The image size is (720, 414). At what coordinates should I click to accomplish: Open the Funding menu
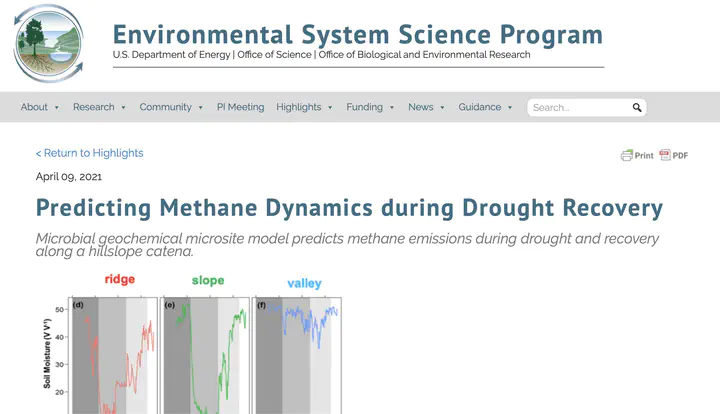364,107
